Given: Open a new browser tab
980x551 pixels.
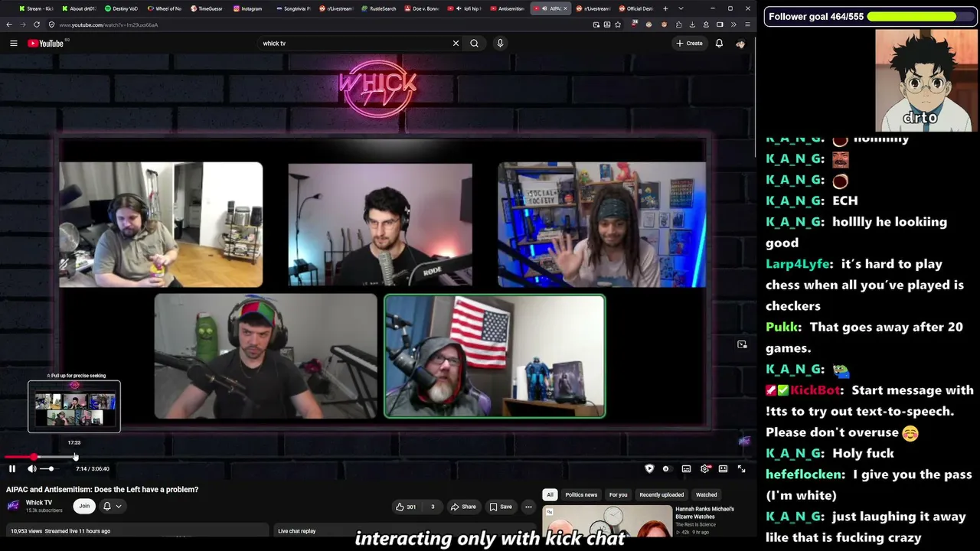Looking at the screenshot, I should pyautogui.click(x=665, y=8).
